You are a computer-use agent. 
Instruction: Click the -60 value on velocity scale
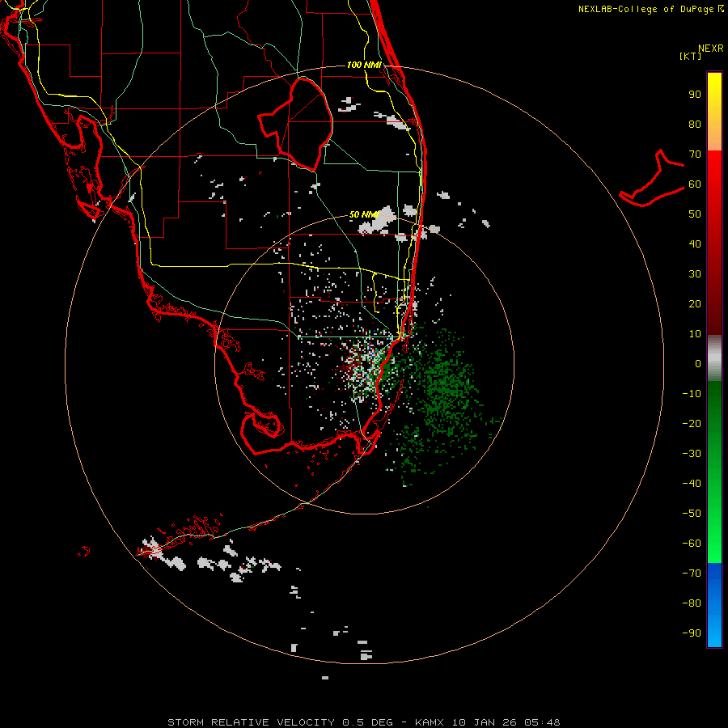[x=692, y=544]
